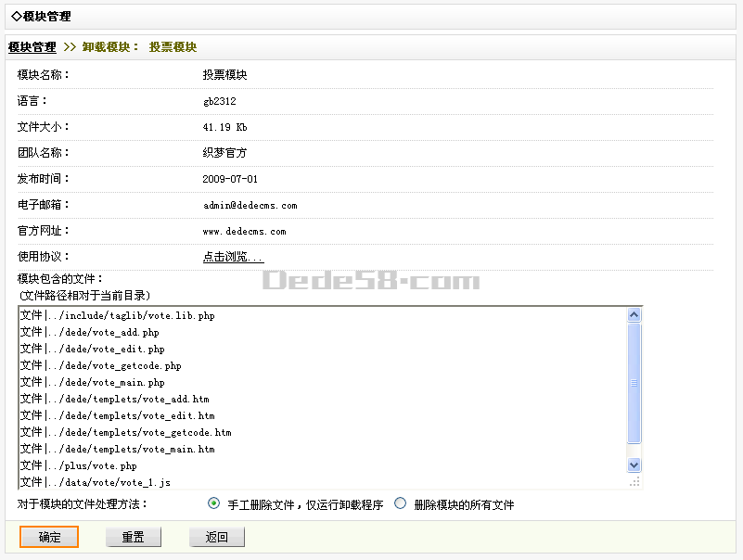Viewport: 743px width, 560px height.
Task: Select the 手工删除文件 radio option
Action: 214,504
